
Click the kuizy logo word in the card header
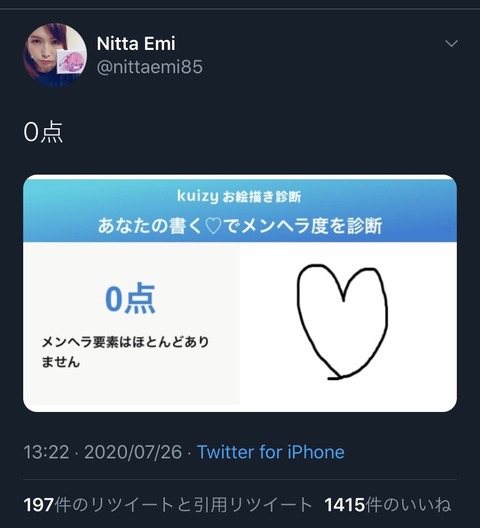[198, 196]
